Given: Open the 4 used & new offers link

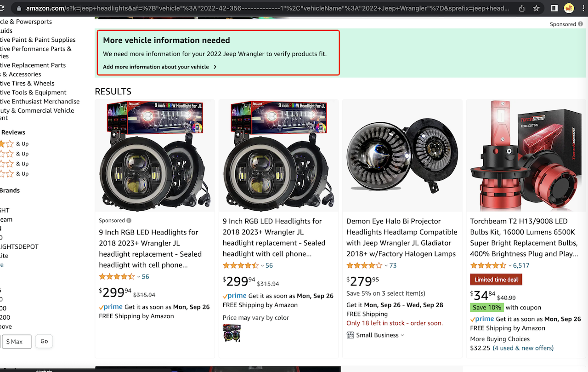Looking at the screenshot, I should (523, 348).
